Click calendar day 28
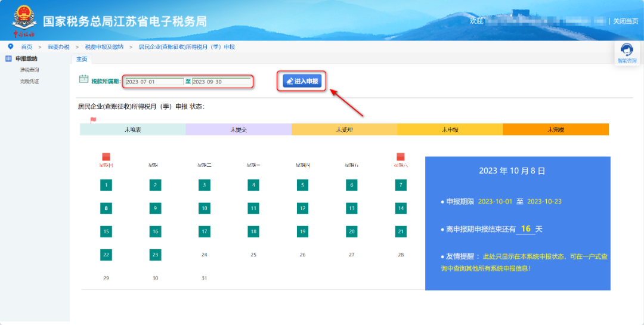The height and width of the screenshot is (325, 644). click(401, 255)
